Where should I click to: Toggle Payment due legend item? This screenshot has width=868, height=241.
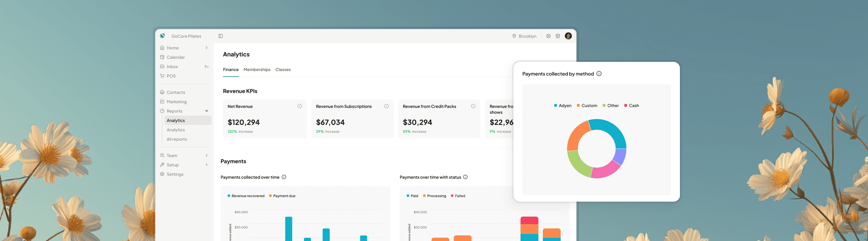click(282, 196)
